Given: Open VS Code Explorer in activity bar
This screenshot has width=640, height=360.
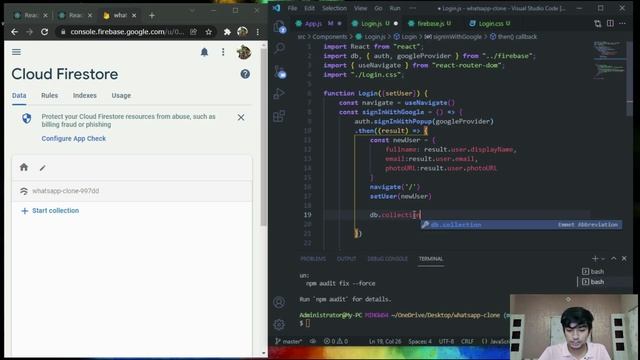Looking at the screenshot, I should tap(279, 27).
